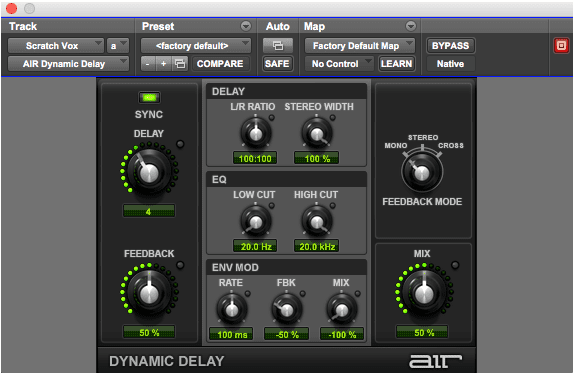574x373 pixels.
Task: Open the Preset section menu arrow
Action: (246, 26)
